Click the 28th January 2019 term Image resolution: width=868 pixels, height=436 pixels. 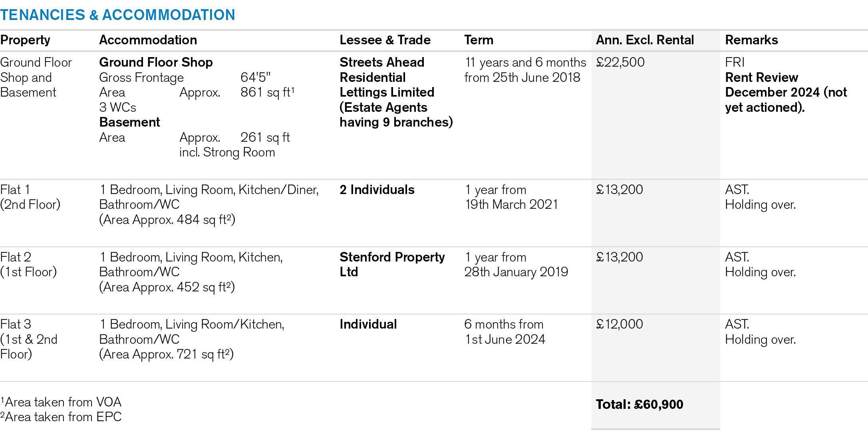tap(516, 272)
